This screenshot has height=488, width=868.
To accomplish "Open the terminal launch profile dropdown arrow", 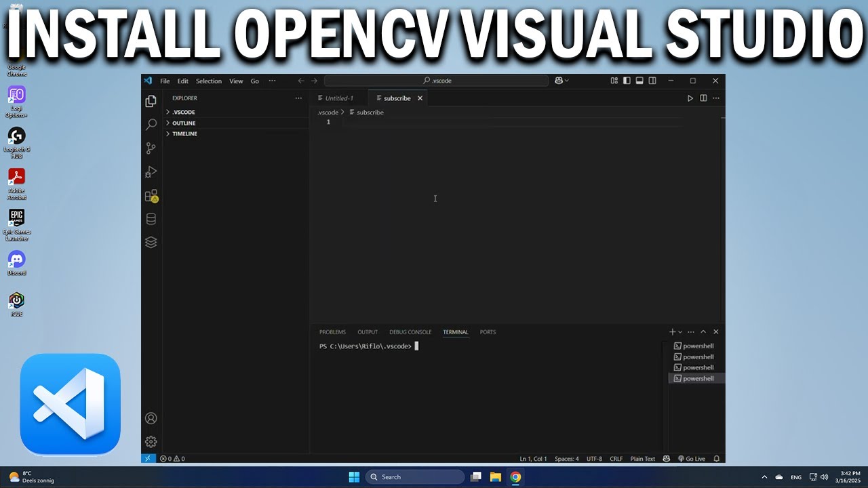I will click(680, 332).
